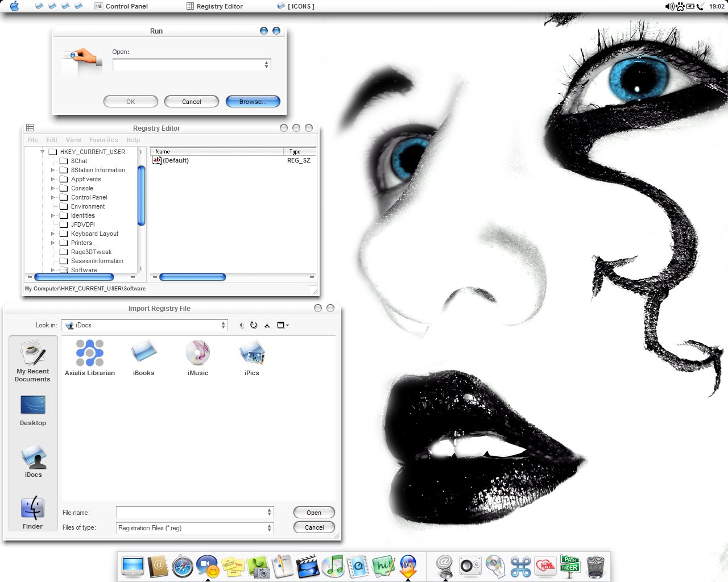Click the File name input field
The height and width of the screenshot is (582, 728).
coord(191,513)
